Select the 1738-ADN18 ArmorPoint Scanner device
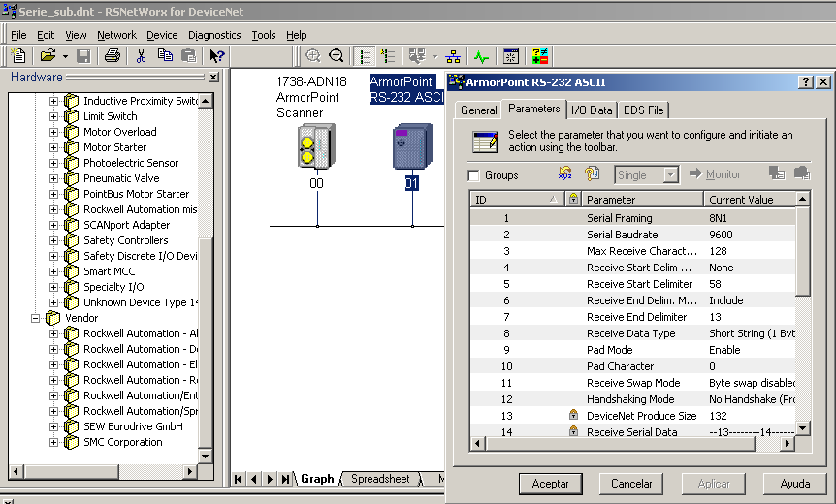This screenshot has height=504, width=836. click(x=316, y=146)
